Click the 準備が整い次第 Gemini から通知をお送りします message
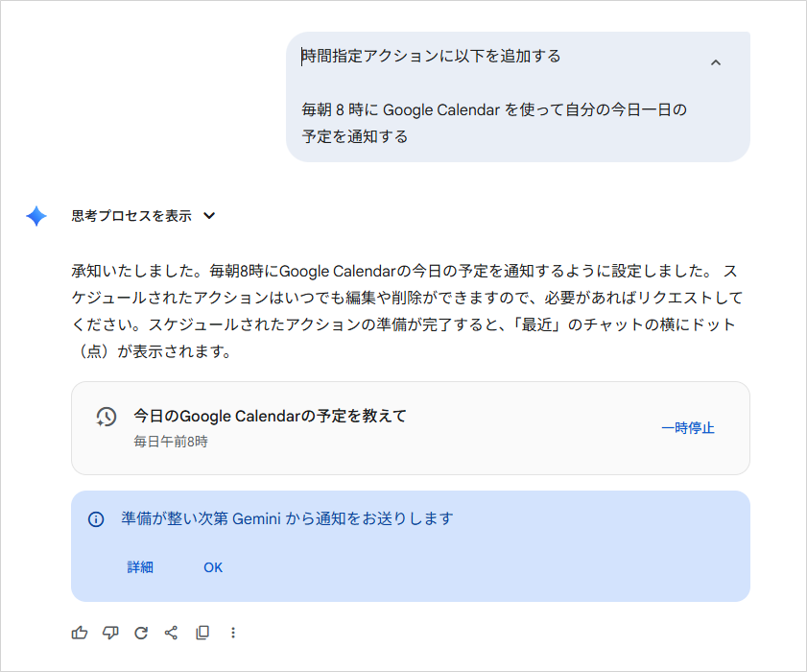Image resolution: width=807 pixels, height=672 pixels. (x=287, y=518)
